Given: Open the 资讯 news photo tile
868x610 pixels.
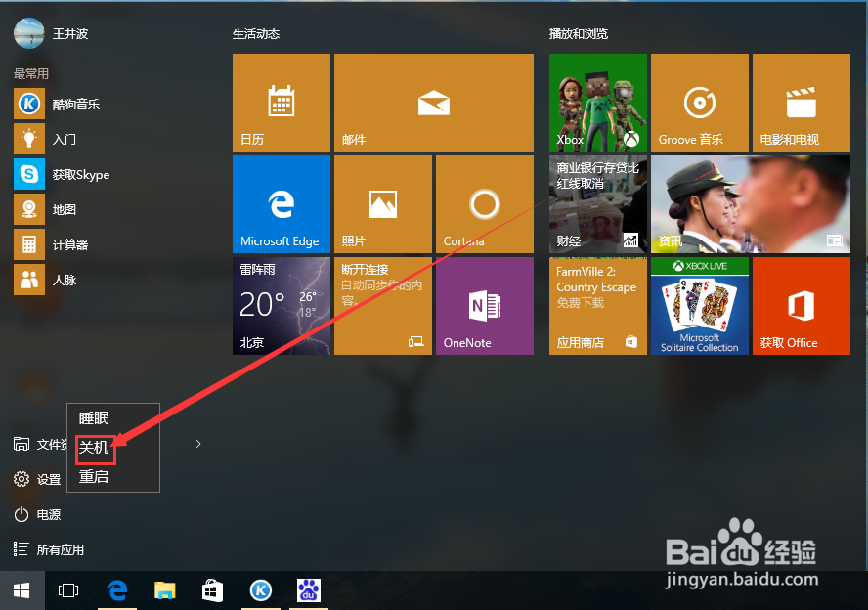Looking at the screenshot, I should click(751, 204).
